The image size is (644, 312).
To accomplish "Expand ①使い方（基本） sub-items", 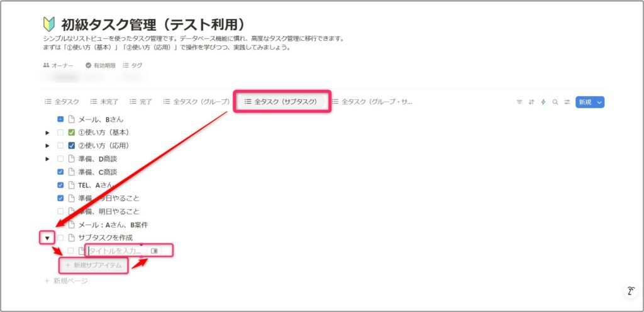I will point(48,133).
